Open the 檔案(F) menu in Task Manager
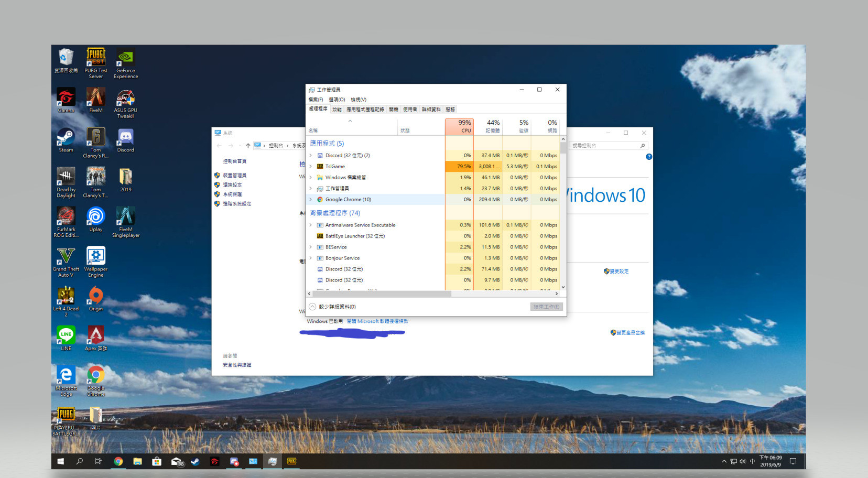Screen dimensions: 868x478 [316, 100]
